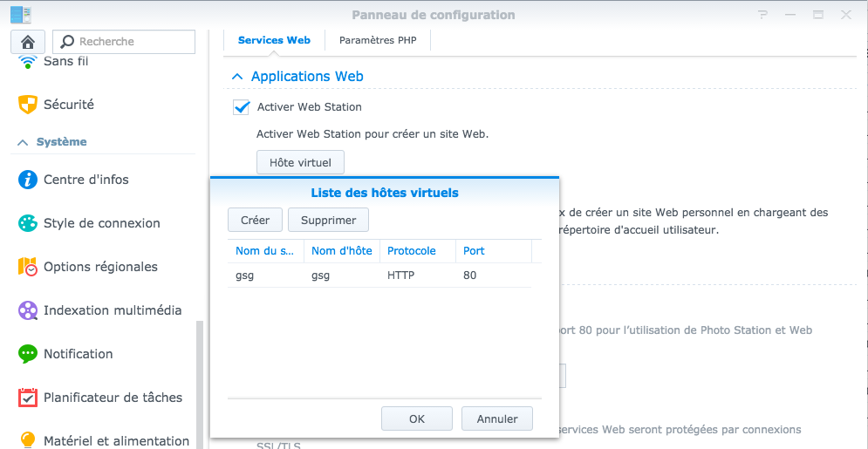Open the Planificateur de tâches icon

28,398
